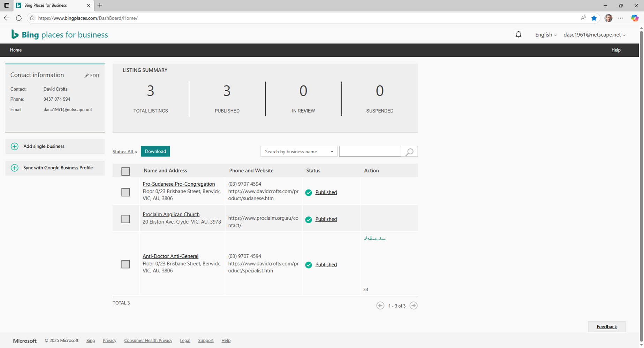Open read aloud icon in address bar

[583, 18]
